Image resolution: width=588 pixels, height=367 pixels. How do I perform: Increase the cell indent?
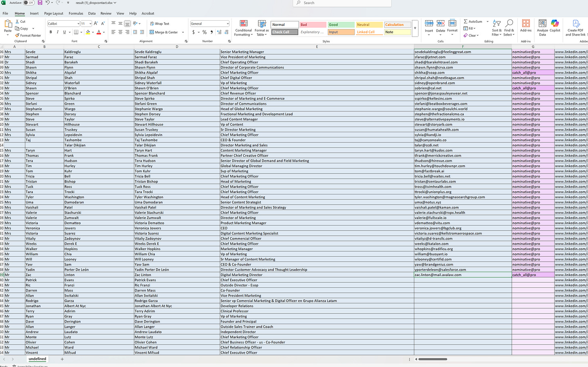(142, 32)
